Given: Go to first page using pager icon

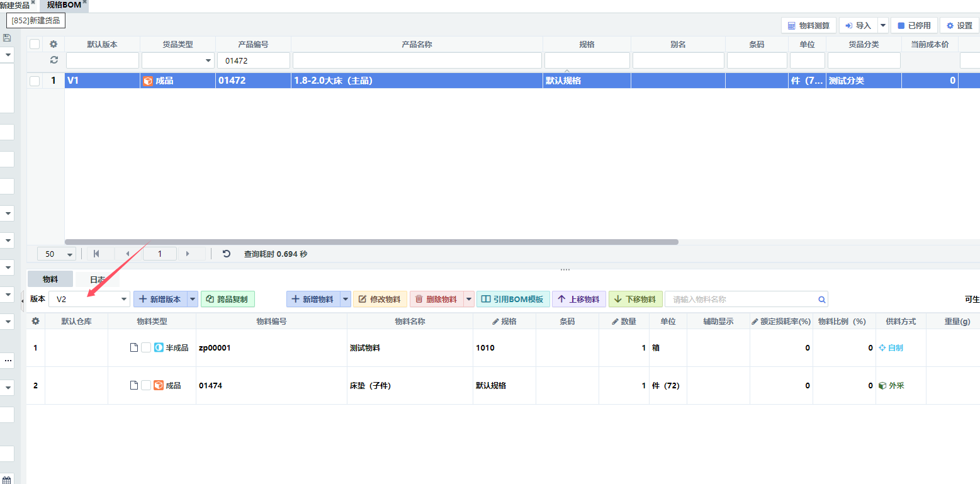Looking at the screenshot, I should click(x=96, y=254).
